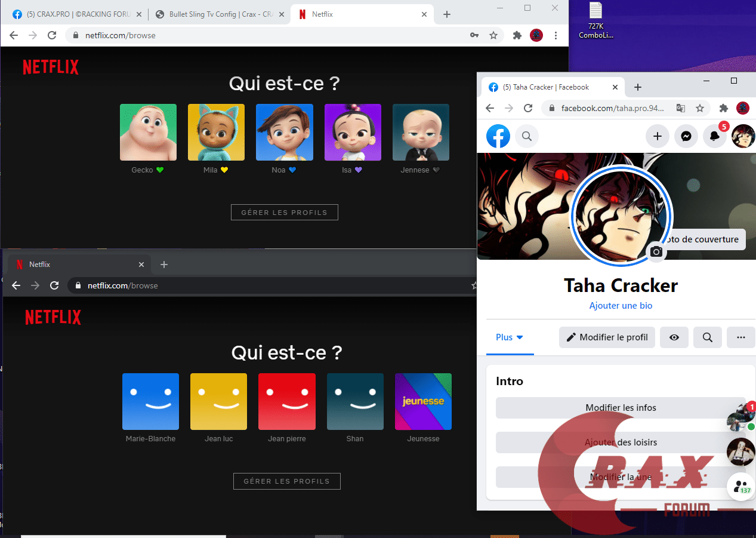
Task: Open the profile three-dot options menu
Action: [x=741, y=337]
